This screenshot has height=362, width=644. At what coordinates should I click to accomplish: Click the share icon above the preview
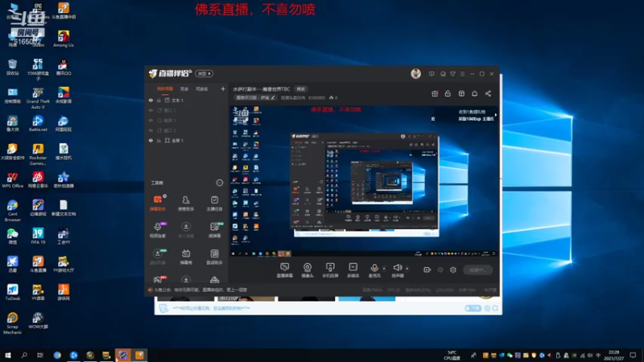(x=488, y=93)
